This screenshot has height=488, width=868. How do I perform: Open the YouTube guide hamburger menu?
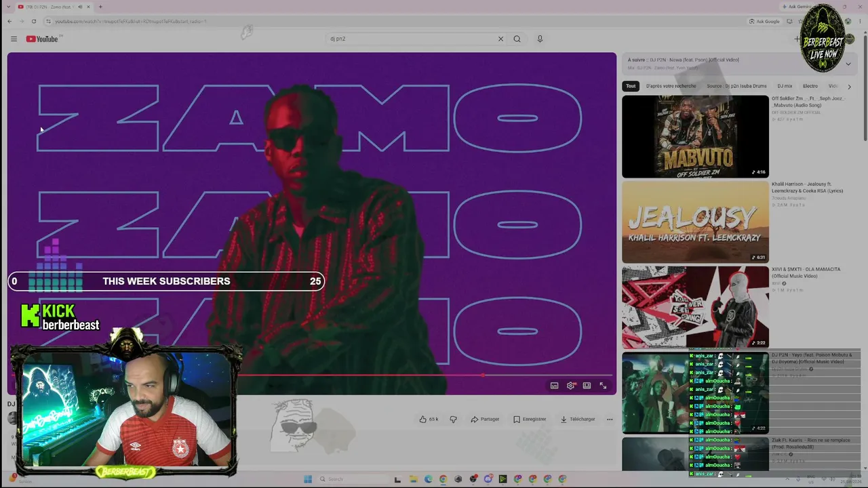14,39
